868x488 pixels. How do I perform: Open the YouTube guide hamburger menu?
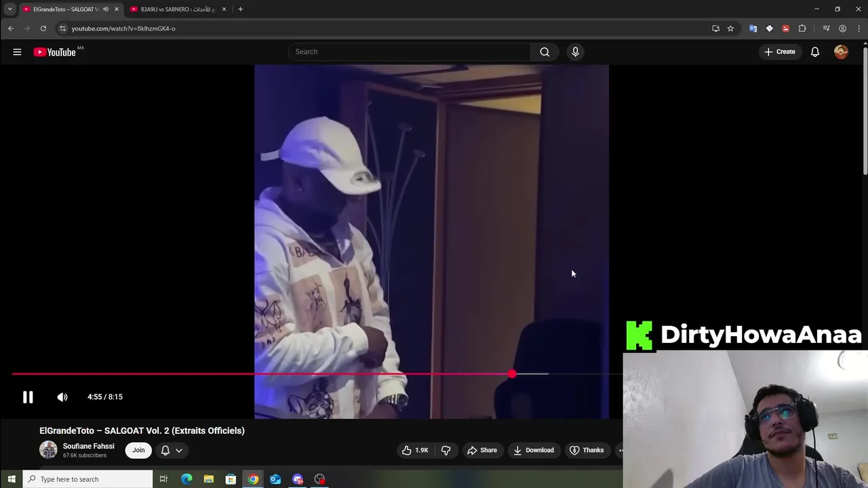click(17, 52)
